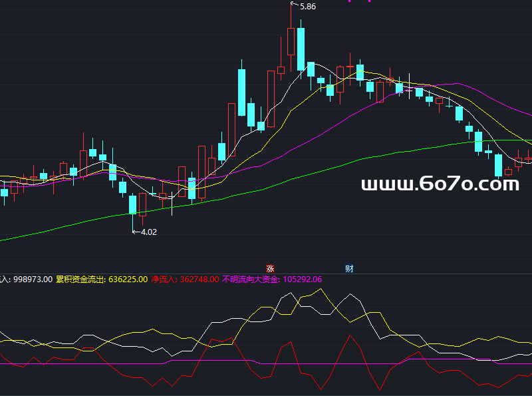Click the 998973.00 inflow value at left
The image size is (532, 396).
[x=33, y=280]
